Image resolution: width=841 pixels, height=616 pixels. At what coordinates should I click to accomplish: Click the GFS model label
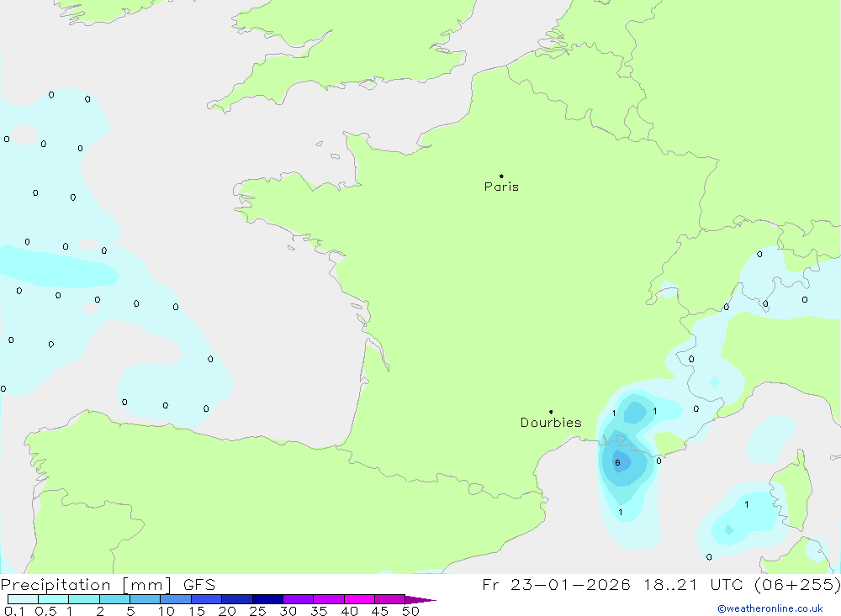coord(199,585)
